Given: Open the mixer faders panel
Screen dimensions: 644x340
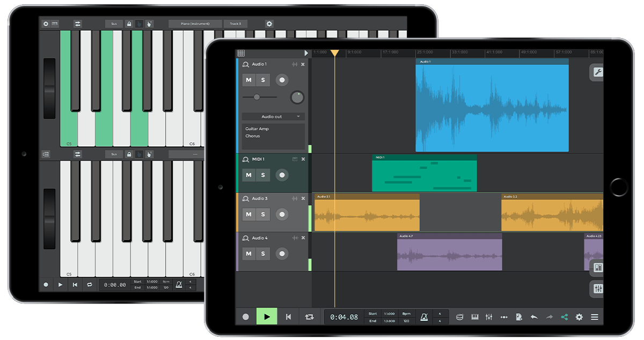Looking at the screenshot, I should click(489, 316).
